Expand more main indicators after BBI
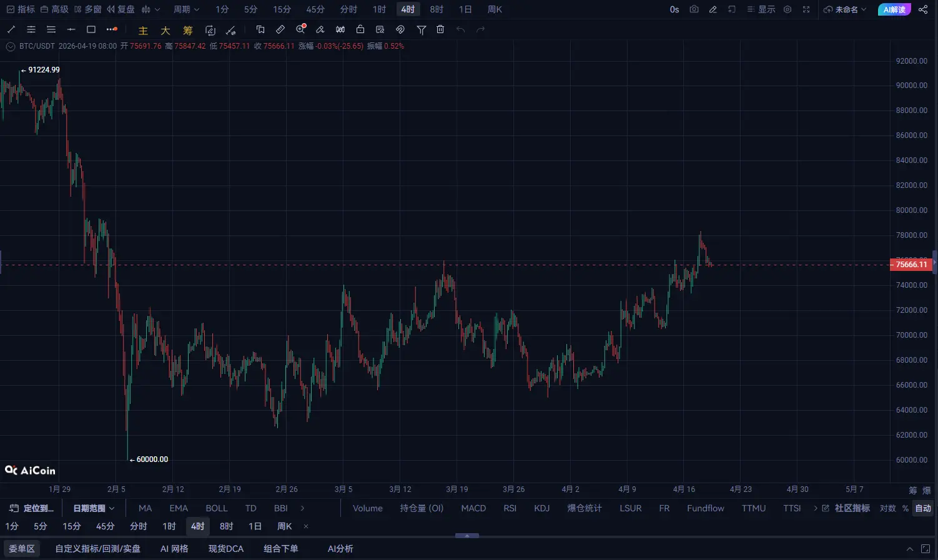The width and height of the screenshot is (938, 560). pyautogui.click(x=303, y=508)
